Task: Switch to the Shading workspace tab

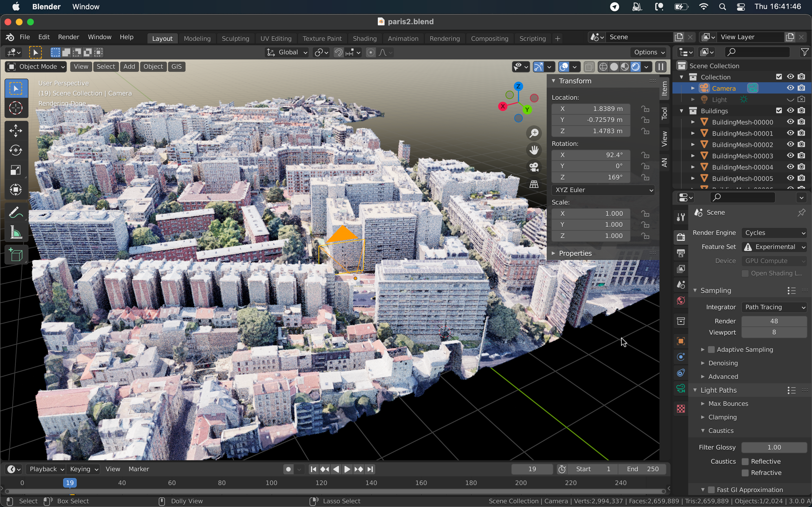Action: click(x=364, y=39)
